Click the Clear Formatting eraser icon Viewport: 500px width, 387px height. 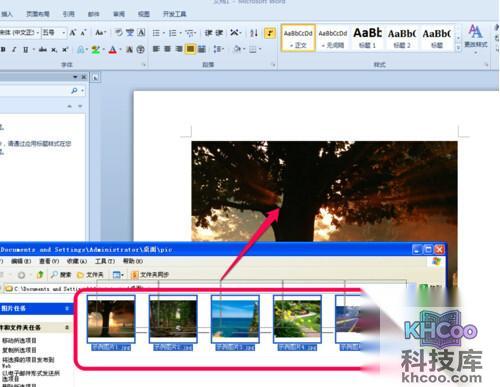click(119, 33)
